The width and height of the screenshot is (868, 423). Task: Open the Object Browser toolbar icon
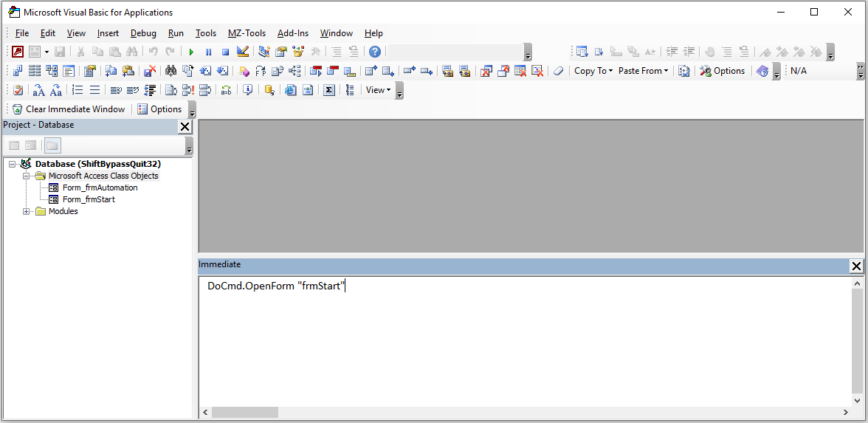pyautogui.click(x=298, y=52)
